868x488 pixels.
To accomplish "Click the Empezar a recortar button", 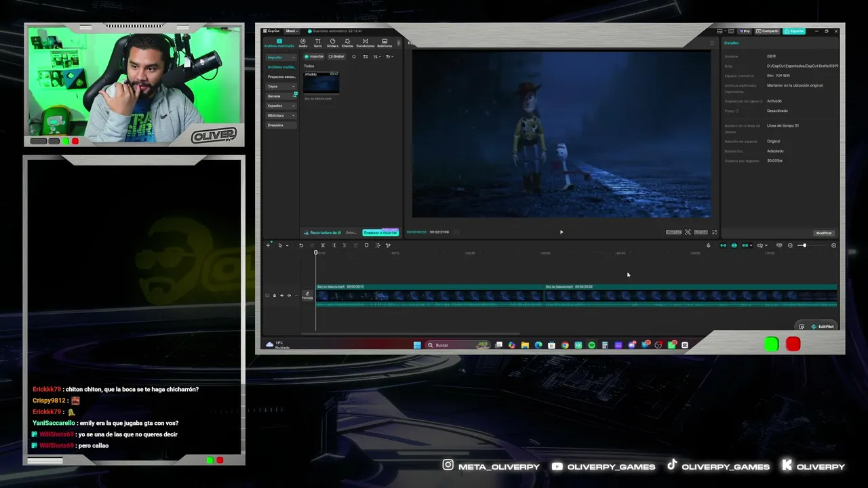I will click(x=380, y=232).
